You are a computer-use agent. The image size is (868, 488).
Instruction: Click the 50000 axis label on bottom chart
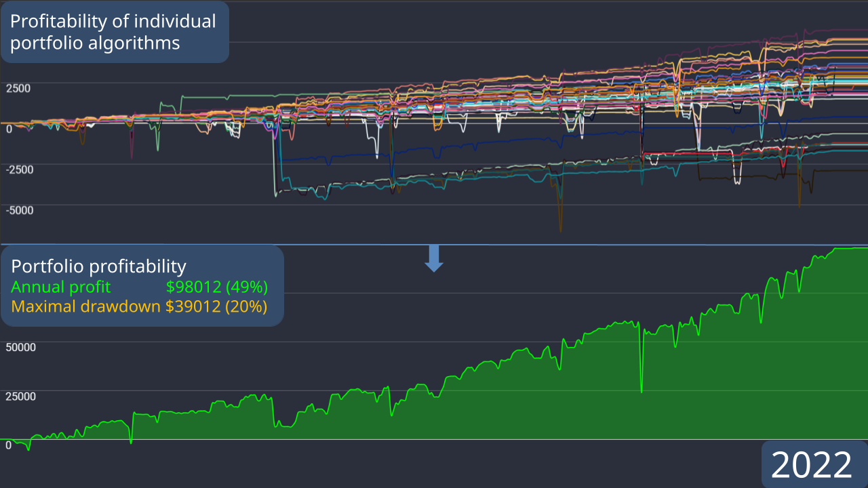21,347
